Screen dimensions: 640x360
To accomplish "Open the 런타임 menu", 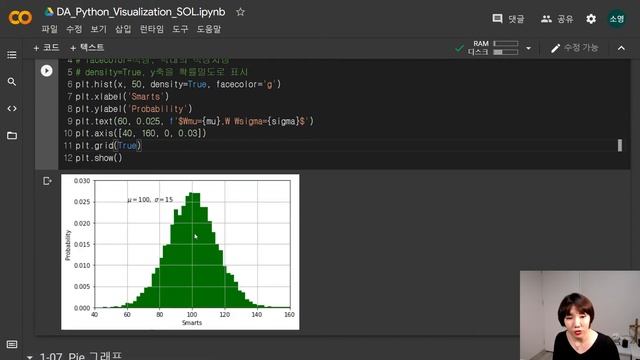I will [x=152, y=29].
